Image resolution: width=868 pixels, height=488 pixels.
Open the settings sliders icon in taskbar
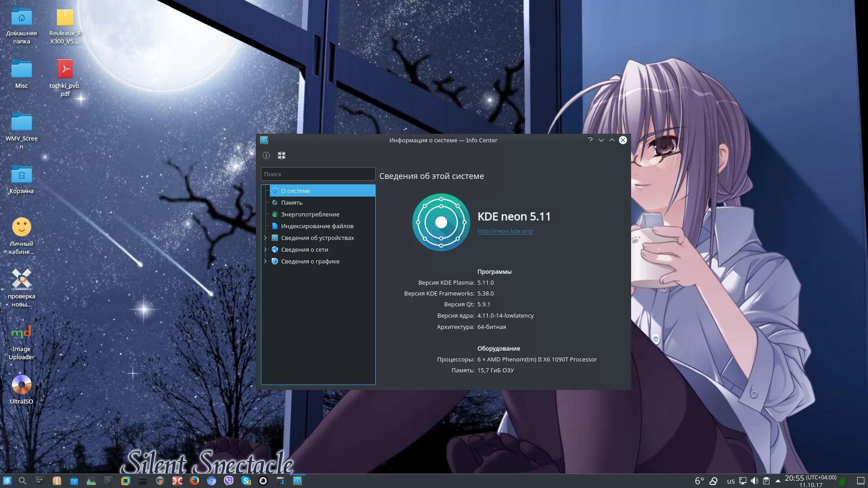39,481
